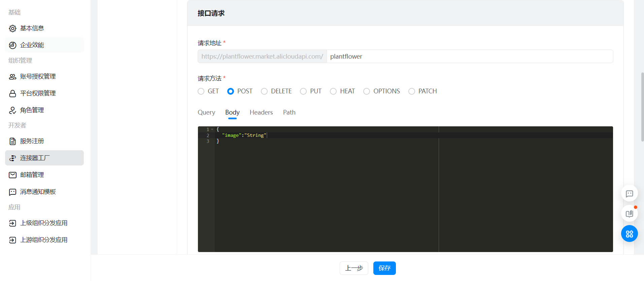Image resolution: width=644 pixels, height=281 pixels.
Task: Open 连接器工厂 menu item
Action: click(44, 158)
